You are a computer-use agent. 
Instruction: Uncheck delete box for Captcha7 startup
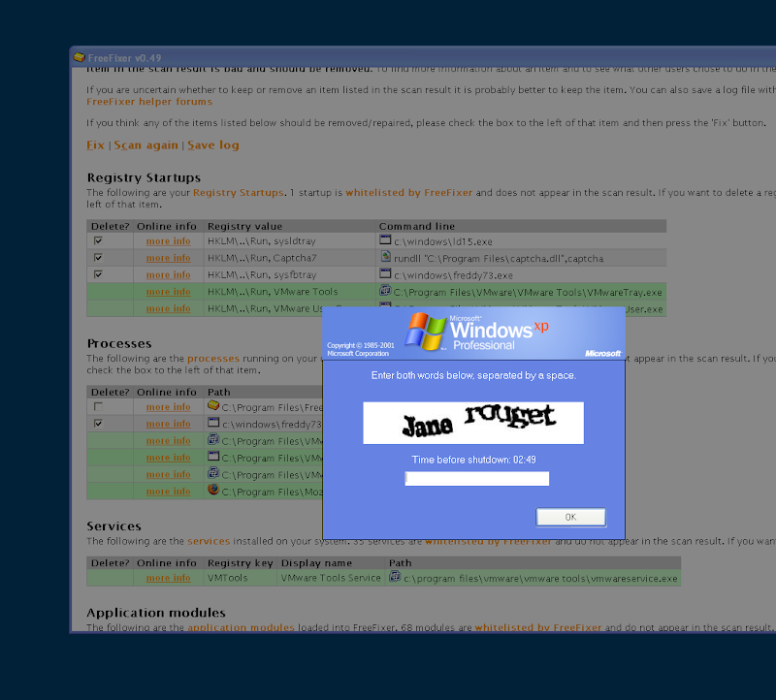99,257
